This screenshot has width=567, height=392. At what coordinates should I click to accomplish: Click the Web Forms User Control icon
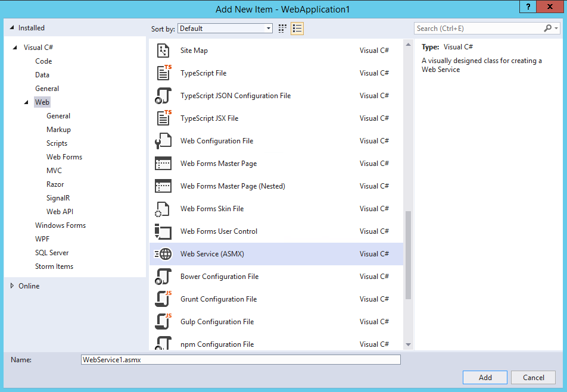click(x=163, y=231)
